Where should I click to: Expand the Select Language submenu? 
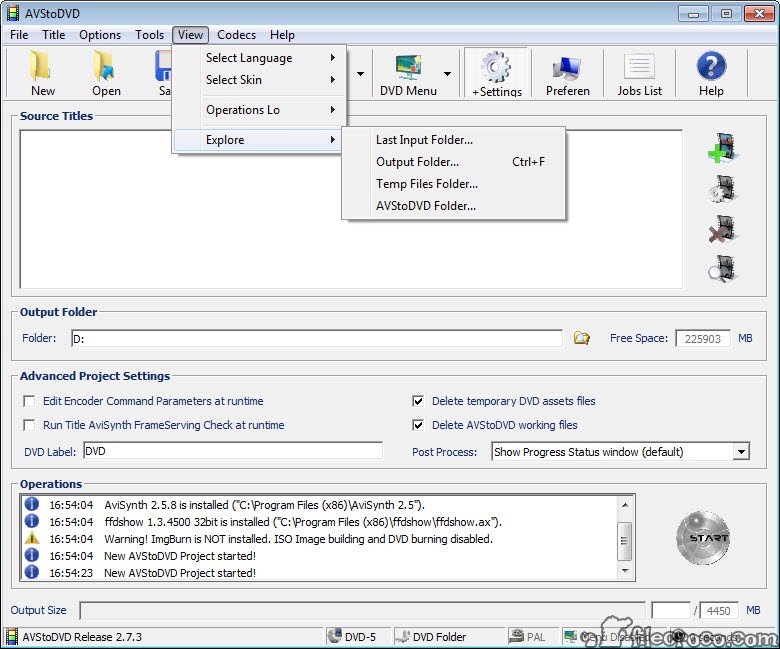pyautogui.click(x=259, y=58)
